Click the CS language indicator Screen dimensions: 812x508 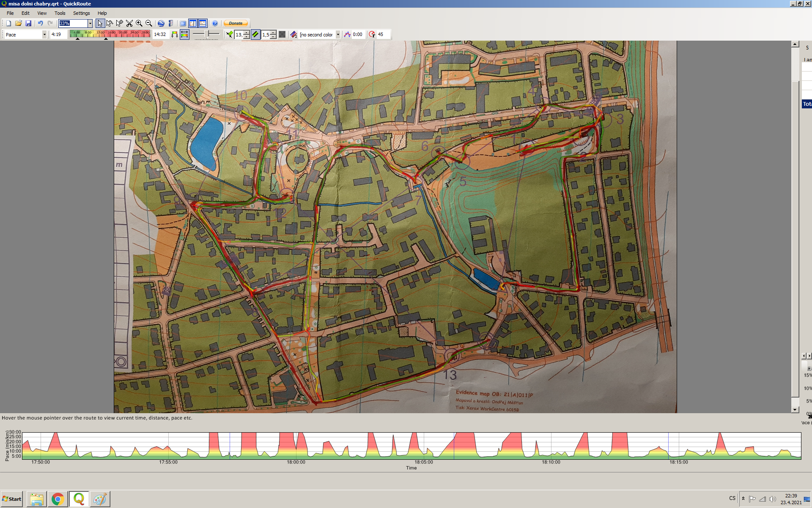tap(732, 498)
